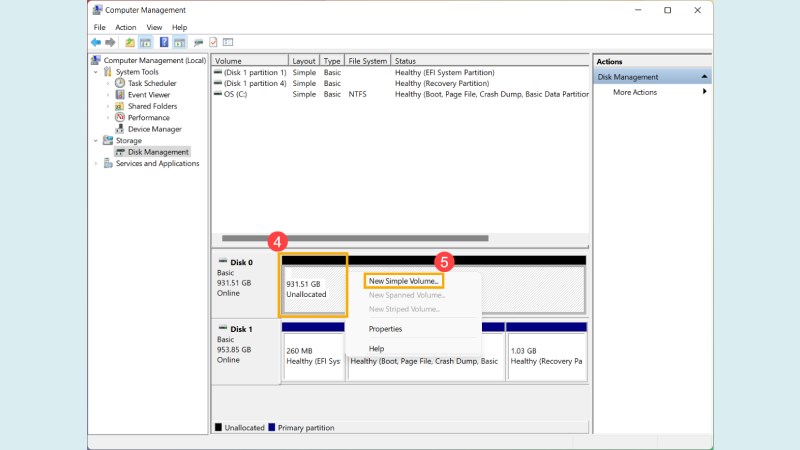Collapse the System Tools node
This screenshot has height=450, width=800.
pos(96,72)
